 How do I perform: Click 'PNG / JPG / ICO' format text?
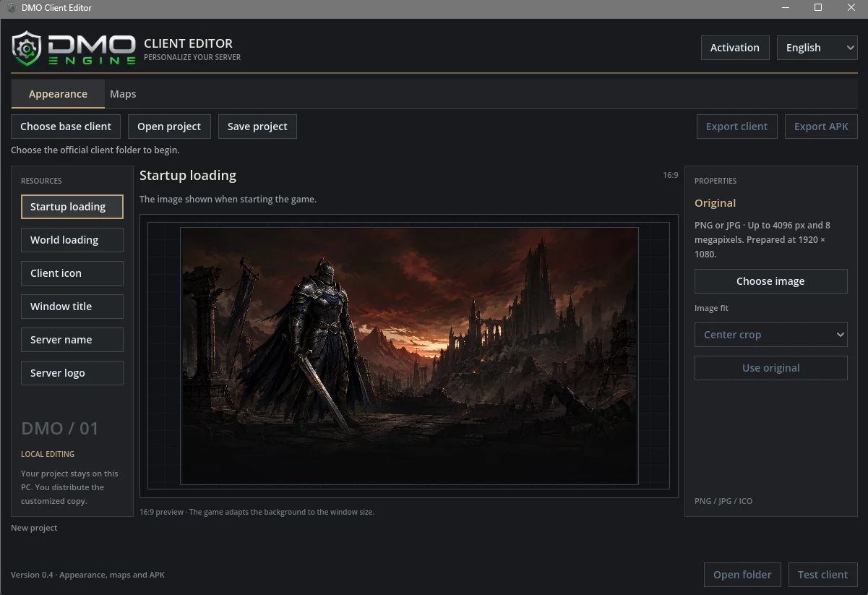click(723, 501)
